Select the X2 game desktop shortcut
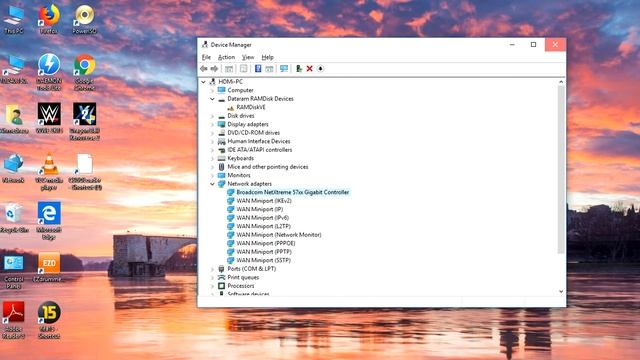Viewport: 640px width, 360px height. pyautogui.click(x=84, y=121)
